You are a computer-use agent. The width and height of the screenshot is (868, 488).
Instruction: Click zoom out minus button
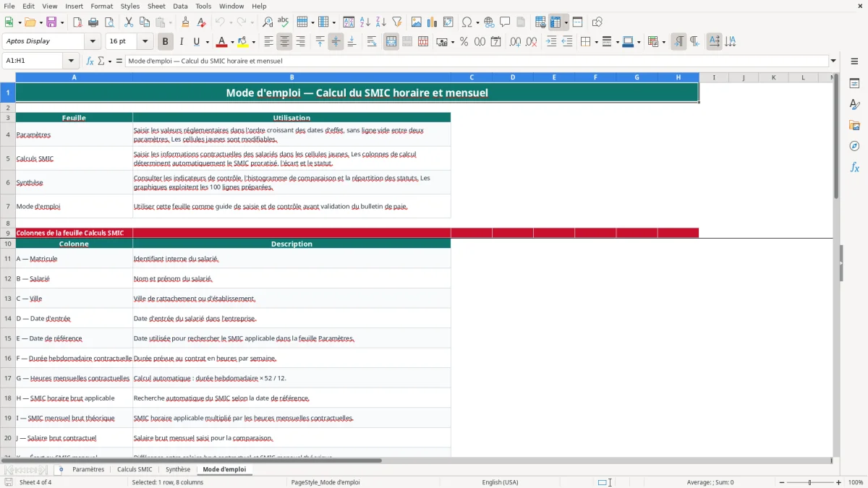782,482
